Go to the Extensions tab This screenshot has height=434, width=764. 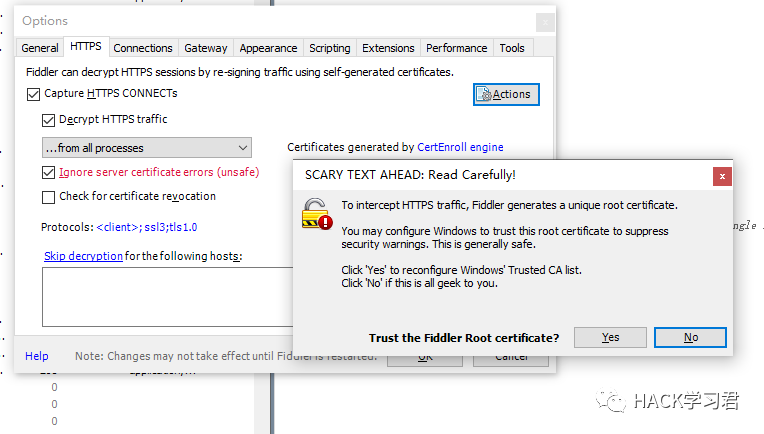tap(388, 48)
